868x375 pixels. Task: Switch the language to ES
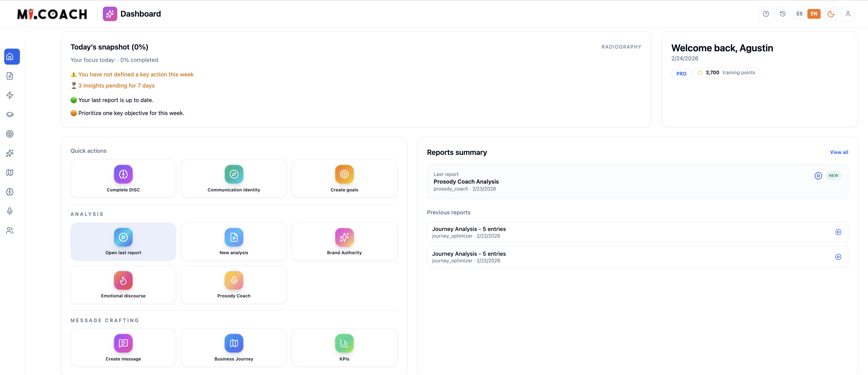tap(800, 14)
